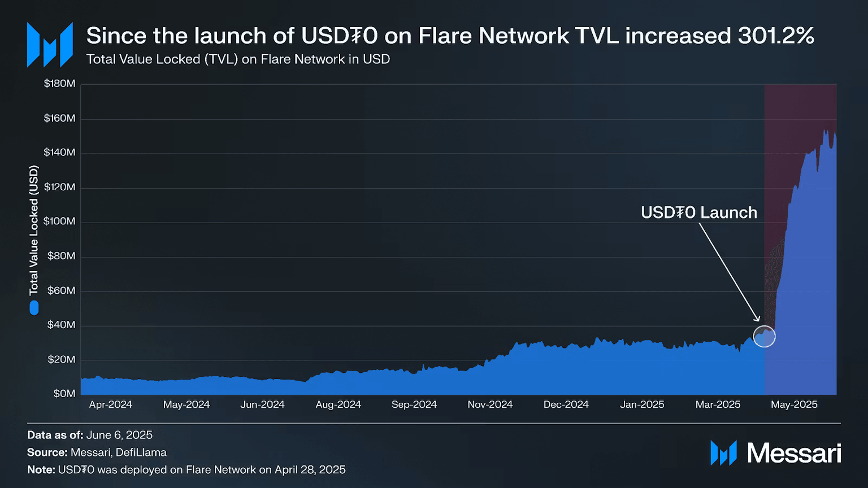Click the Messari logo icon beside the Messari wordmark
The height and width of the screenshot is (488, 868).
(x=723, y=453)
